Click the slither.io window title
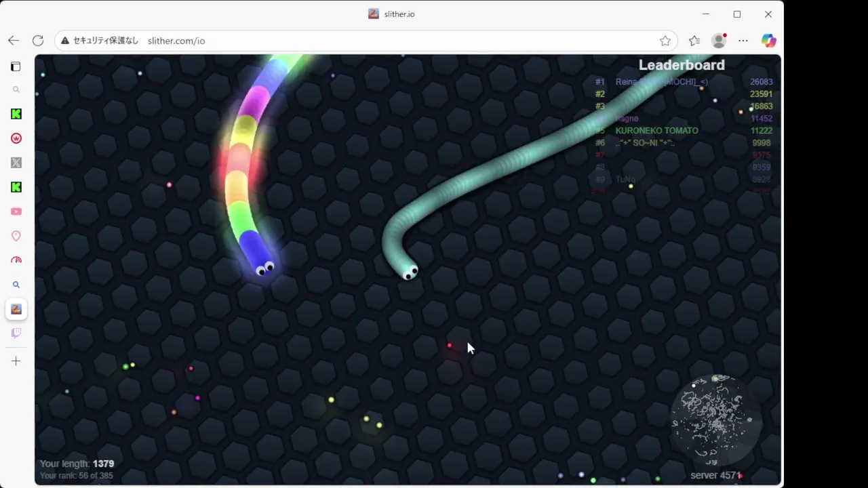 coord(399,14)
